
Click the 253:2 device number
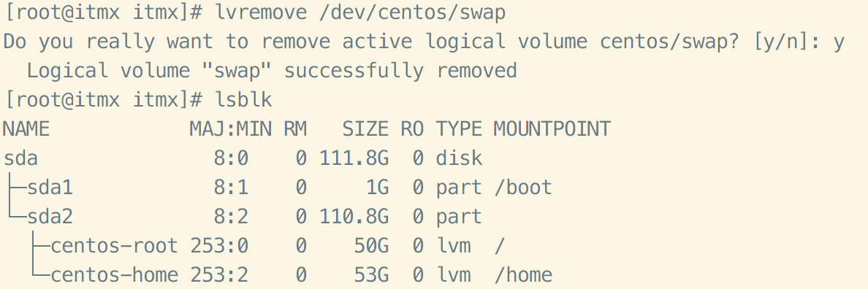click(219, 274)
